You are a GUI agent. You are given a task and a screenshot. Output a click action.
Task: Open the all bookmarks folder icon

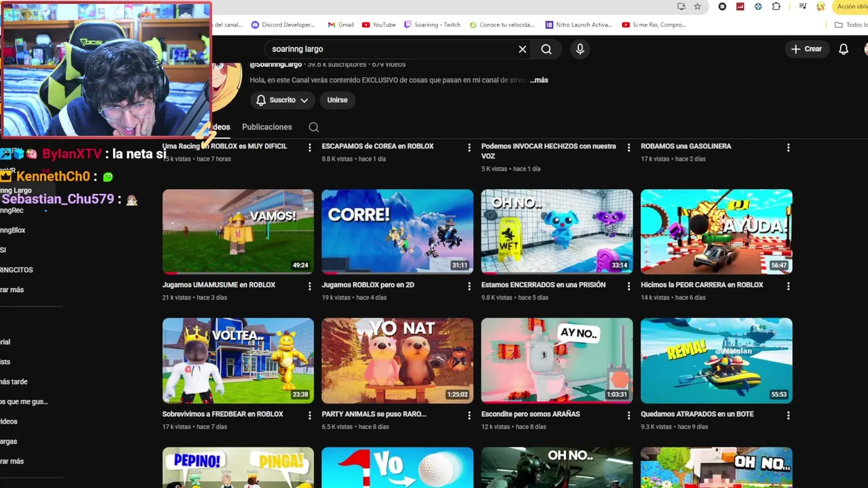pyautogui.click(x=839, y=24)
